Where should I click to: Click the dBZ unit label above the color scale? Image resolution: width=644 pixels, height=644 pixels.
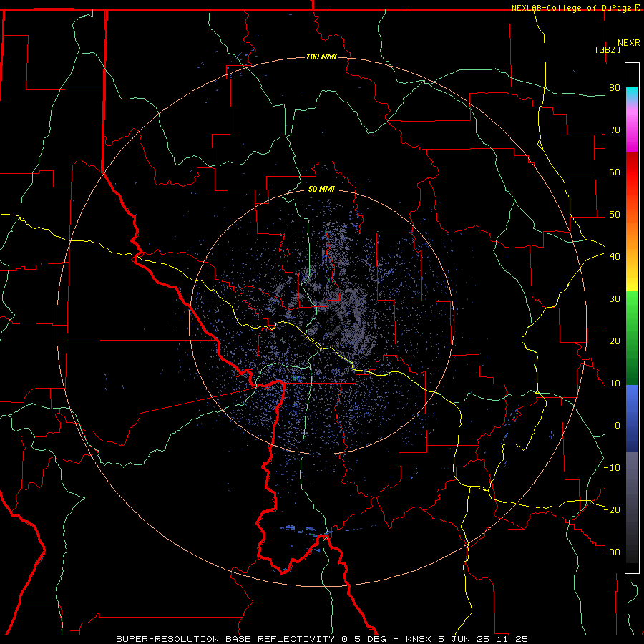[608, 49]
